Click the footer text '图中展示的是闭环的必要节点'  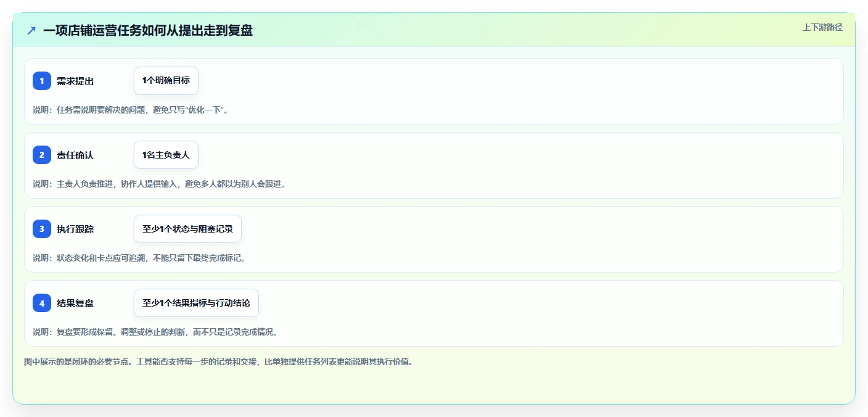219,361
